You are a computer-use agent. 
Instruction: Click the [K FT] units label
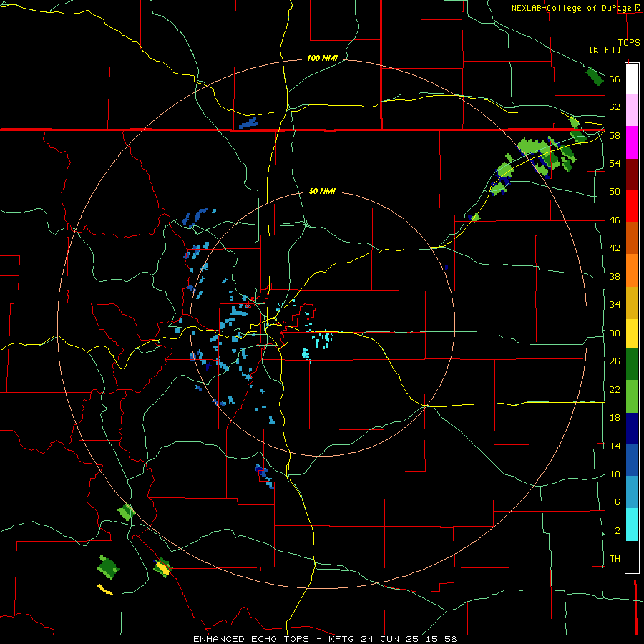605,49
